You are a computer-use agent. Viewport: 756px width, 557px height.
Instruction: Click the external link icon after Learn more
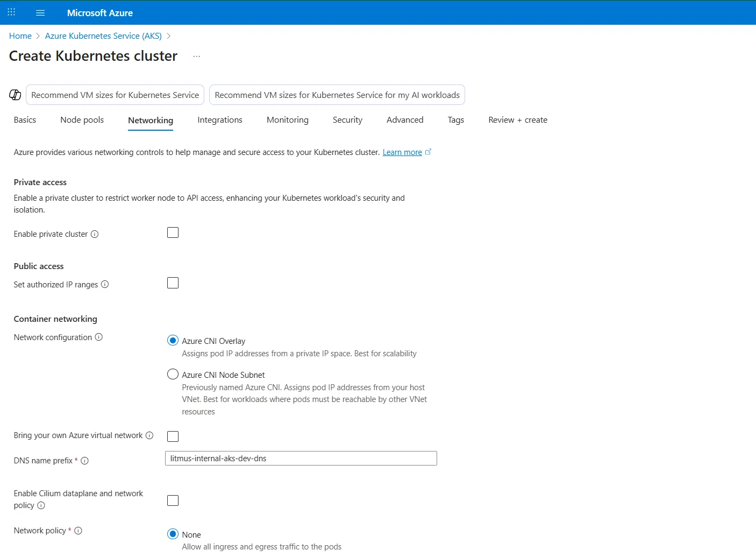(429, 152)
